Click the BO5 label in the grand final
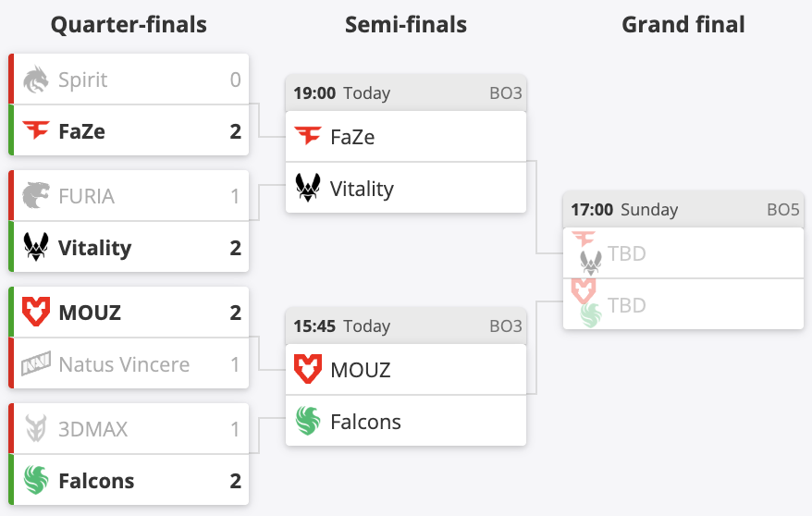The width and height of the screenshot is (812, 516). click(x=782, y=210)
